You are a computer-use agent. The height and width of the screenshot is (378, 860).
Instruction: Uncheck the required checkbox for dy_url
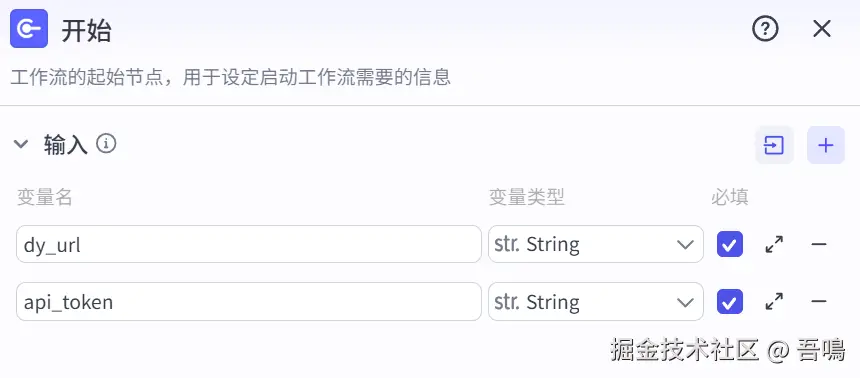730,244
